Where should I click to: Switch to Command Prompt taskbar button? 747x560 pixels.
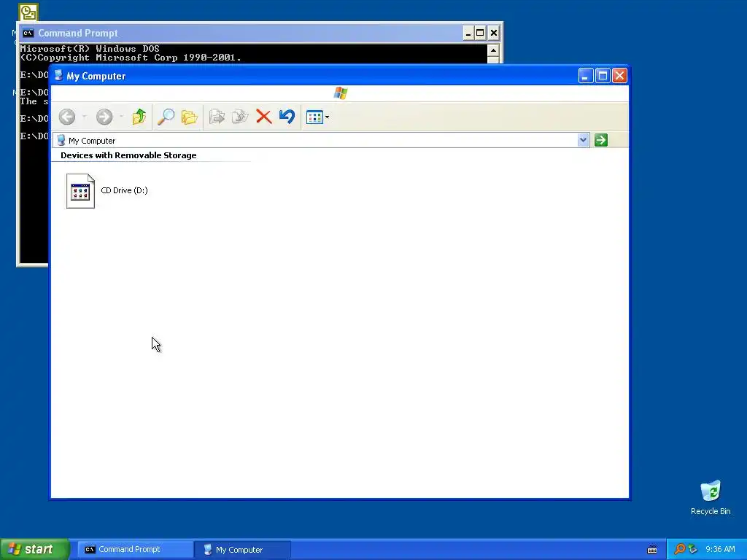pos(133,550)
